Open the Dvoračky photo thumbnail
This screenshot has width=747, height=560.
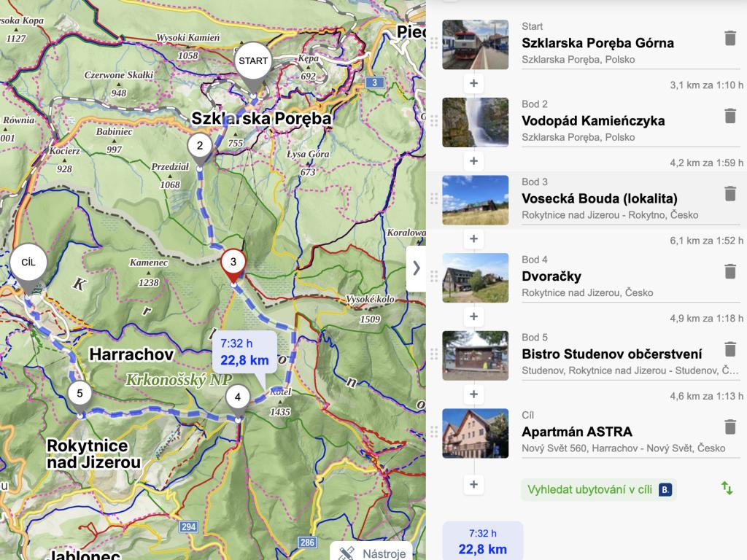click(x=475, y=278)
